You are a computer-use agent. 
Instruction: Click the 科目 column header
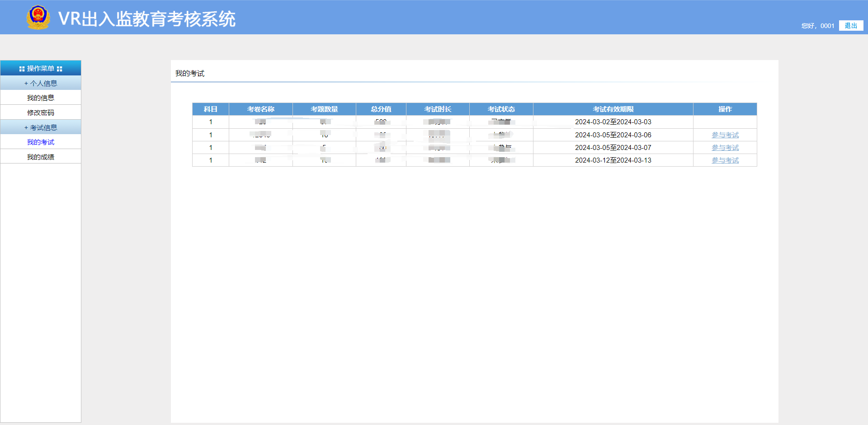210,109
